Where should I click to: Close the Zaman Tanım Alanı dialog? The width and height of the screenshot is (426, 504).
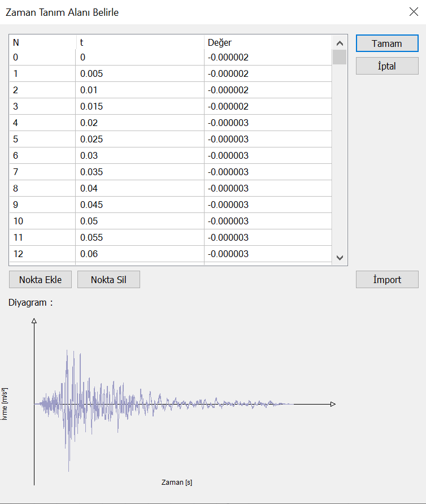413,12
